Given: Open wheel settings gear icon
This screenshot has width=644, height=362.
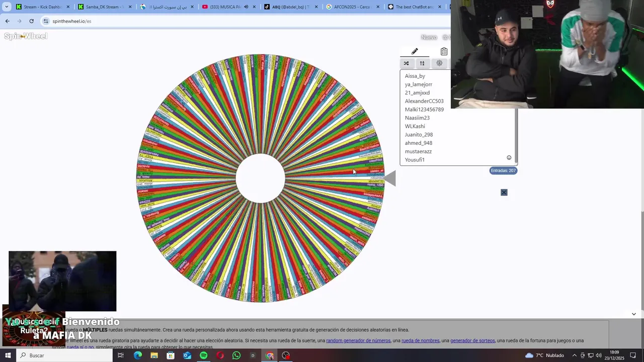Looking at the screenshot, I should click(439, 63).
